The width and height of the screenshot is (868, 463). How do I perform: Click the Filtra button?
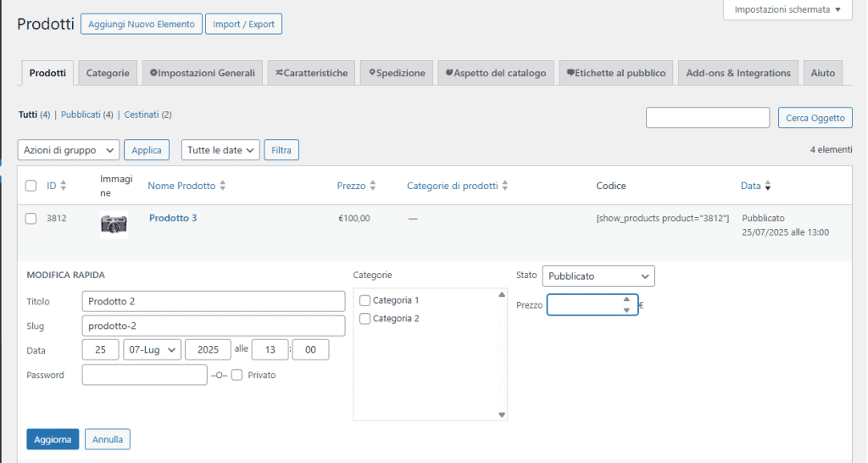(x=281, y=150)
